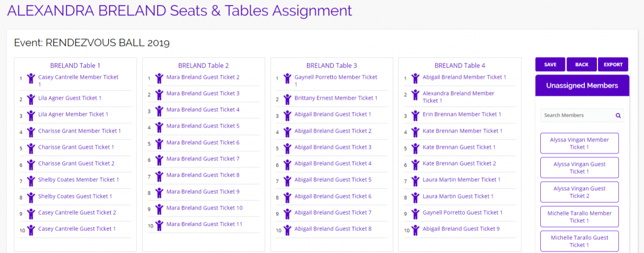Viewport: 644px width, 253px height.
Task: Select unassigned Alyssa Vingan Member Ticket 1
Action: click(x=579, y=143)
